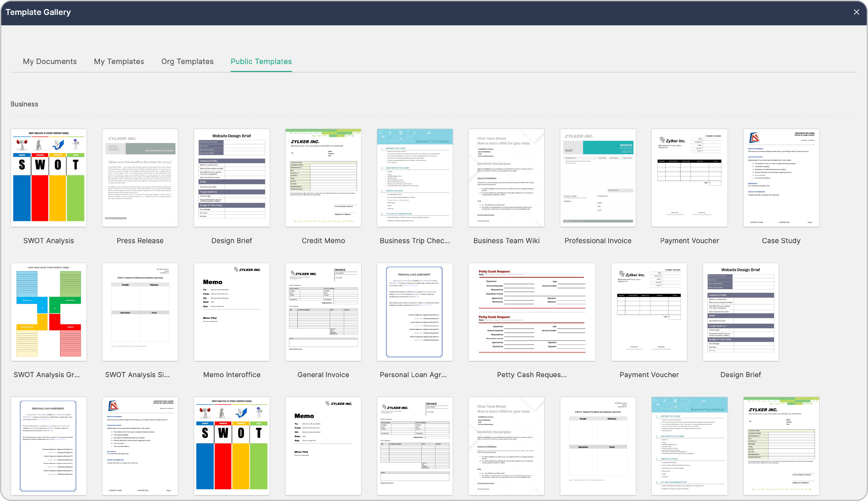Click the SWOT Analysis Grid template label
868x501 pixels.
point(47,375)
